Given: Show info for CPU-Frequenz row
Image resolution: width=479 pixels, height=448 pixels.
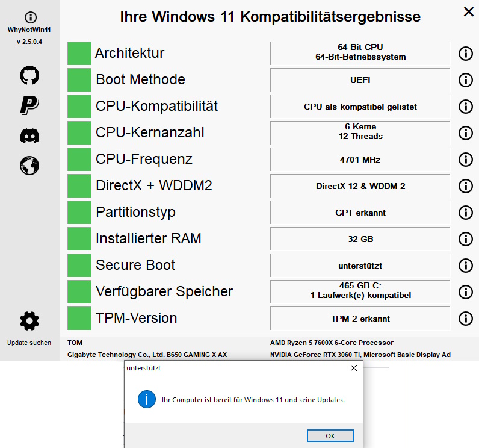Looking at the screenshot, I should click(466, 160).
